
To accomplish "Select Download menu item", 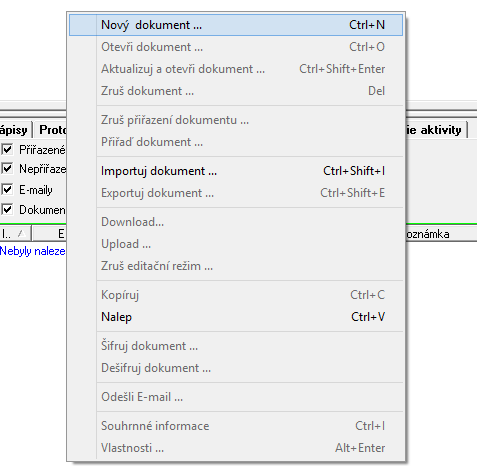I will [x=236, y=222].
